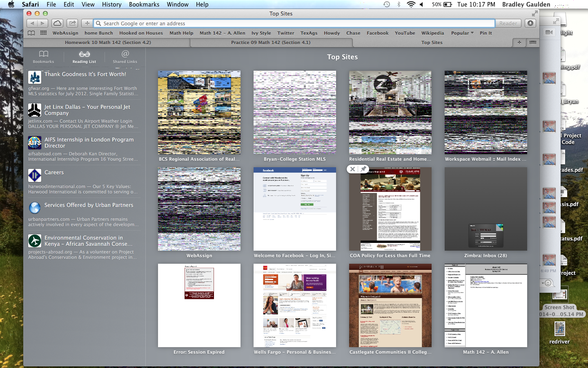
Task: Open the Bluetooth status icon
Action: (x=399, y=4)
